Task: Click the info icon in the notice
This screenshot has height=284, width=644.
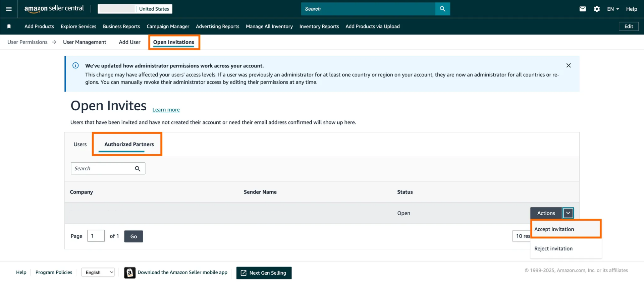Action: 75,65
